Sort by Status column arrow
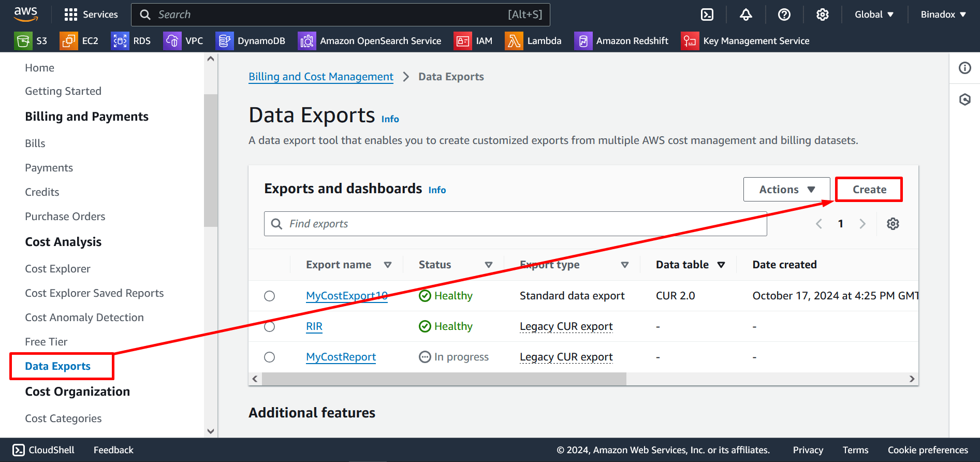The image size is (980, 462). point(488,265)
